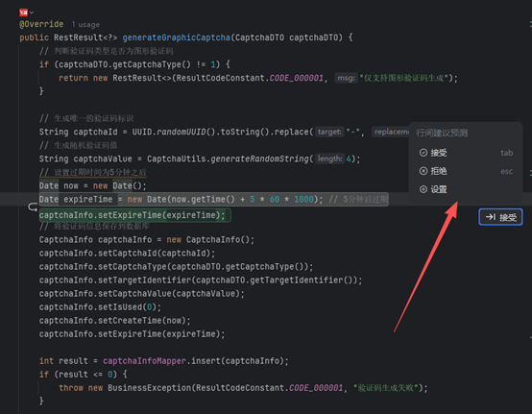Screen dimensions: 532x414
Task: Open the '1 usage' inlay hint link
Action: pyautogui.click(x=85, y=25)
